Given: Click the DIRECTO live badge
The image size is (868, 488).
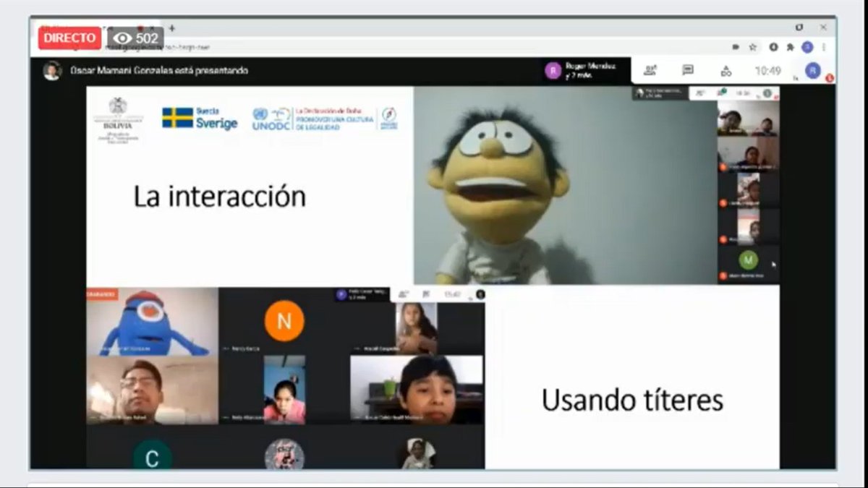Looking at the screenshot, I should [69, 38].
